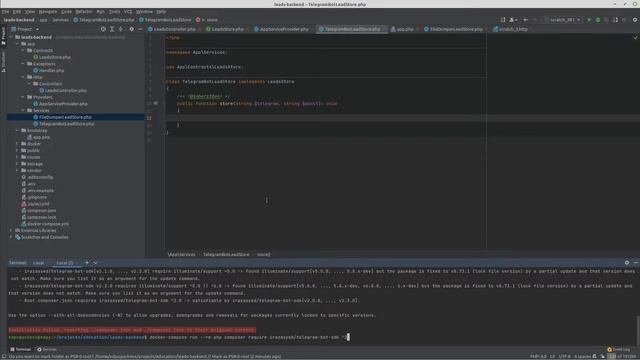Open the Refactor menu
This screenshot has width=640, height=360.
coord(84,12)
